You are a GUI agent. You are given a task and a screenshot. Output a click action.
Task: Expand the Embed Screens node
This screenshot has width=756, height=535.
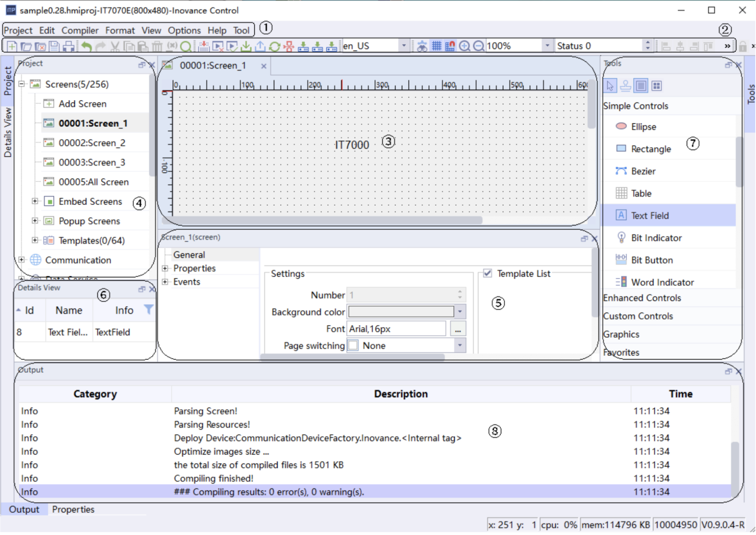(35, 201)
